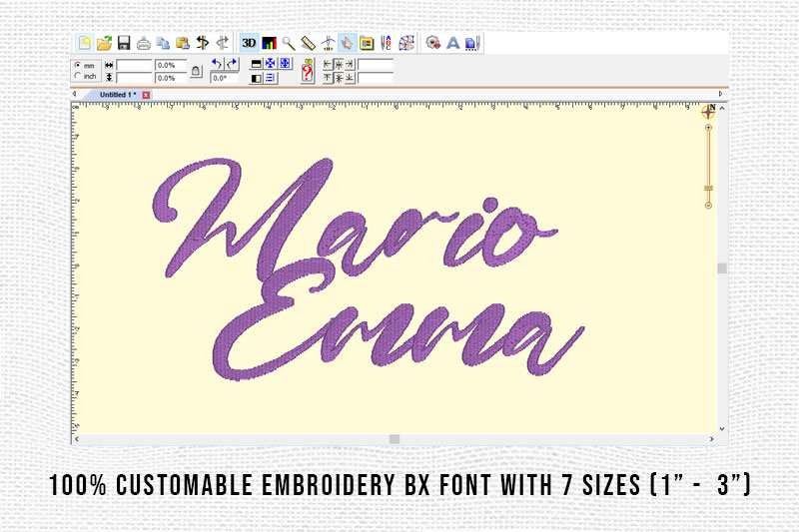The height and width of the screenshot is (532, 799).
Task: Click the compass icon above zoom slider
Action: point(709,112)
